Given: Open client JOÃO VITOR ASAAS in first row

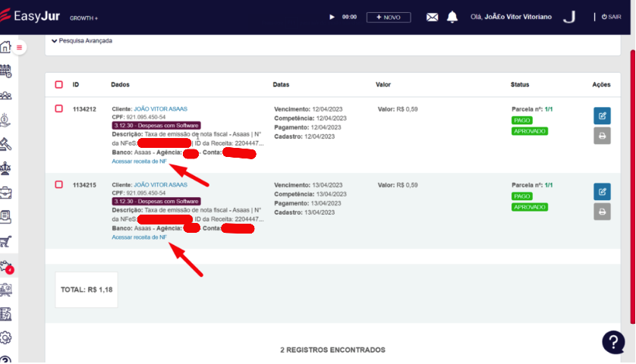Looking at the screenshot, I should pyautogui.click(x=161, y=109).
